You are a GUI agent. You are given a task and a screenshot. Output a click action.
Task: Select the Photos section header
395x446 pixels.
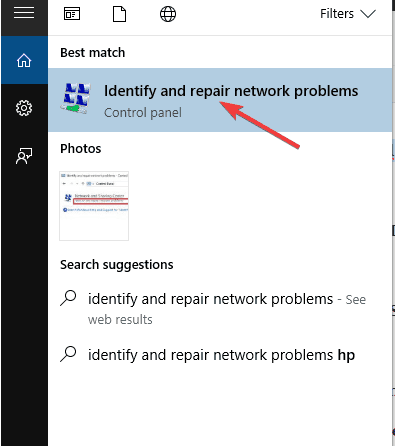(80, 149)
